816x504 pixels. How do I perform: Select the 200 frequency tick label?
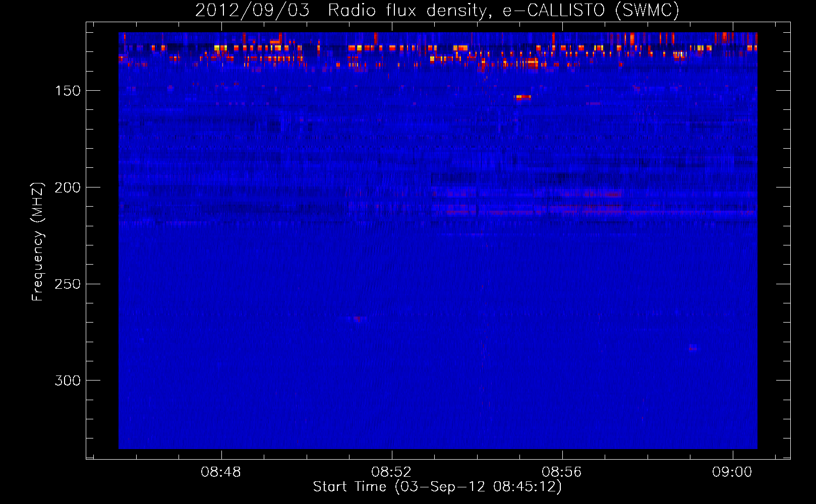point(68,187)
